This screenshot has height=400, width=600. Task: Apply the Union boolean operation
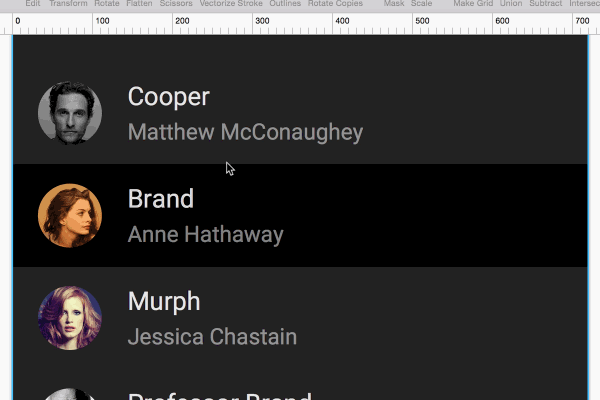[511, 4]
